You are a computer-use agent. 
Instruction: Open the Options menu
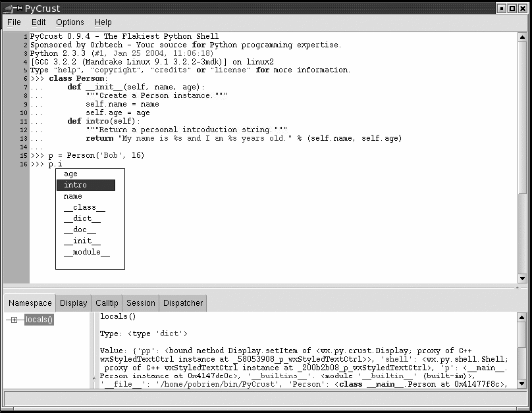pyautogui.click(x=70, y=22)
